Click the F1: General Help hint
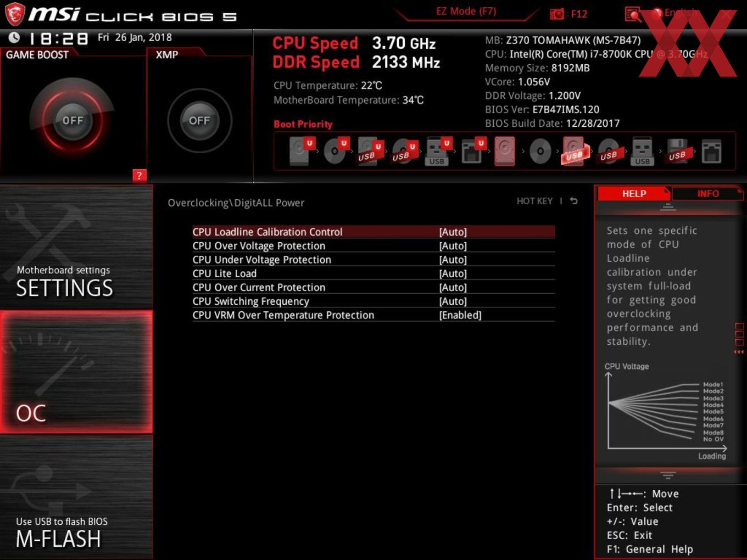The width and height of the screenshot is (747, 560). pos(650,549)
